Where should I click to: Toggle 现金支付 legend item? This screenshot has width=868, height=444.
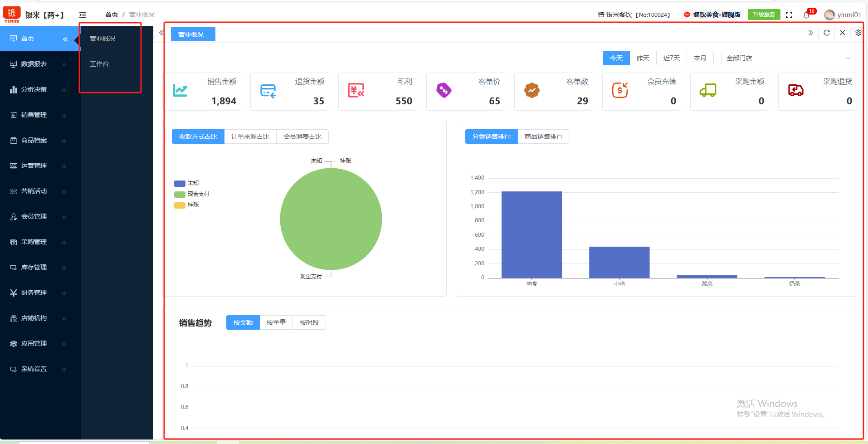point(192,194)
